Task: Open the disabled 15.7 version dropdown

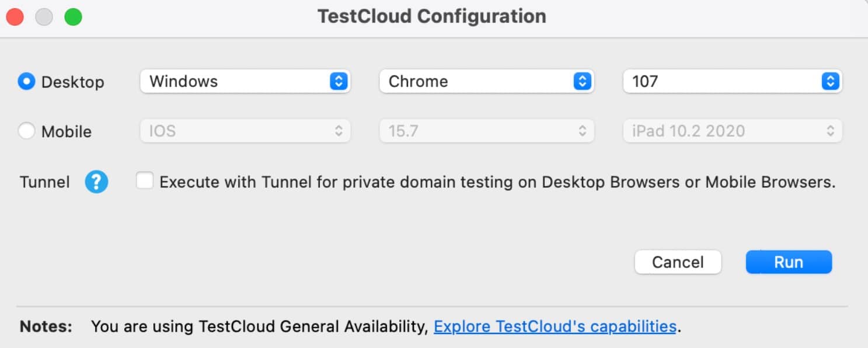Action: [487, 131]
